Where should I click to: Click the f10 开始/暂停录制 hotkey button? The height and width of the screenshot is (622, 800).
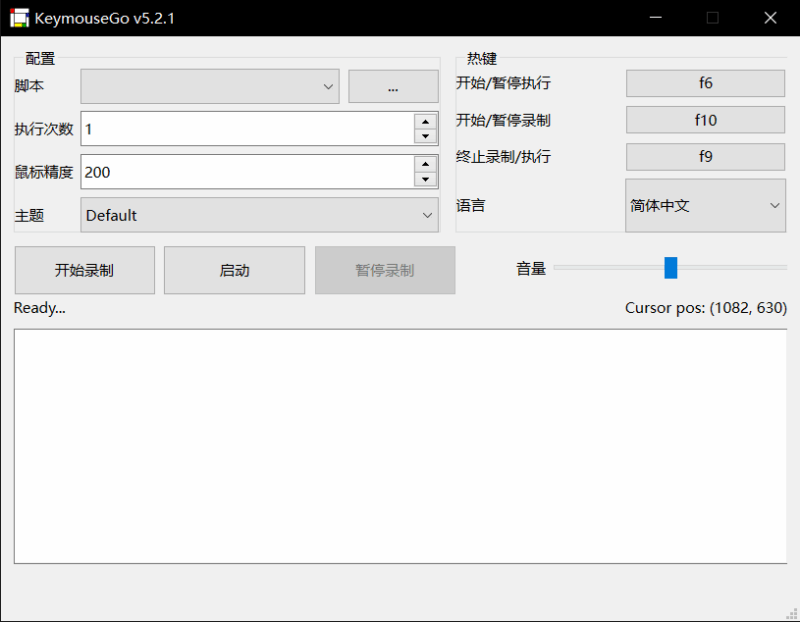(x=705, y=120)
